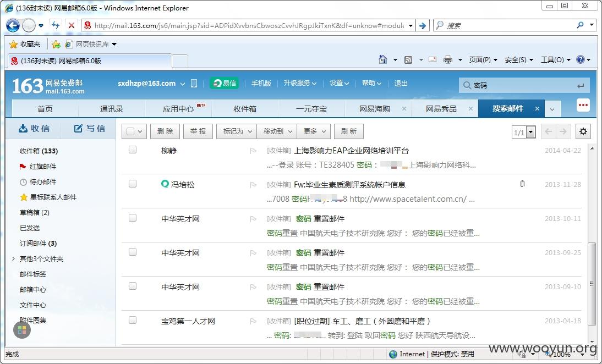This screenshot has width=602, height=364.
Task: Click the 删除 button
Action: [x=165, y=131]
